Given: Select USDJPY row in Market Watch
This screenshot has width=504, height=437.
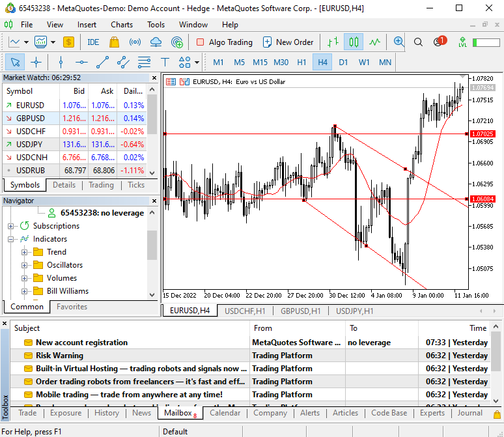Looking at the screenshot, I should (x=74, y=145).
